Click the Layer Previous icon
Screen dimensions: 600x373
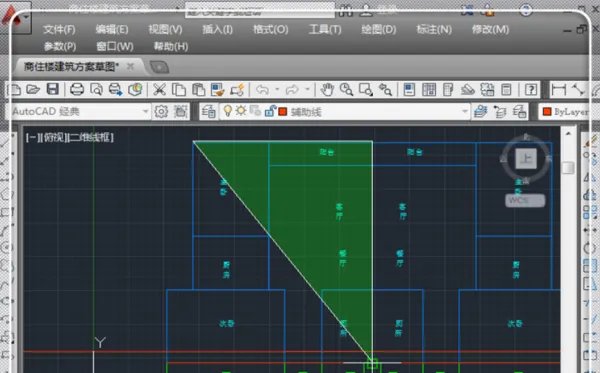pyautogui.click(x=500, y=112)
